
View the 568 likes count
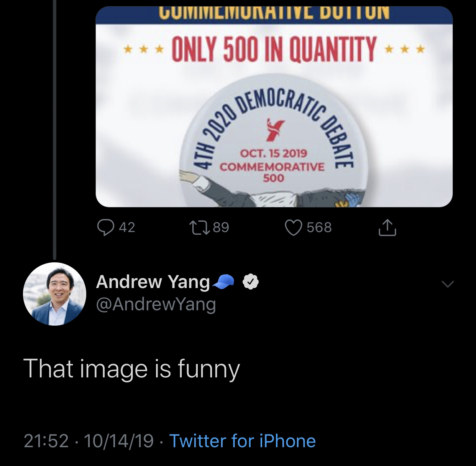[x=319, y=227]
